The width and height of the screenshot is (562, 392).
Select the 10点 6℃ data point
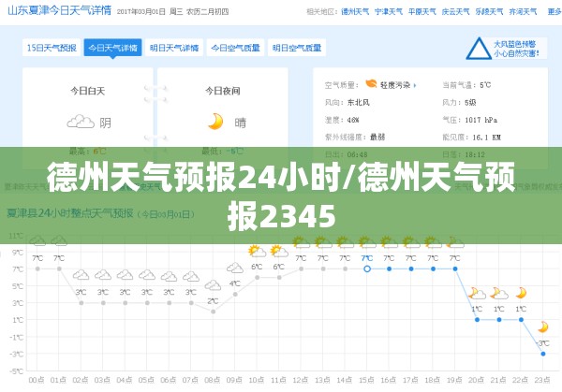tap(257, 278)
